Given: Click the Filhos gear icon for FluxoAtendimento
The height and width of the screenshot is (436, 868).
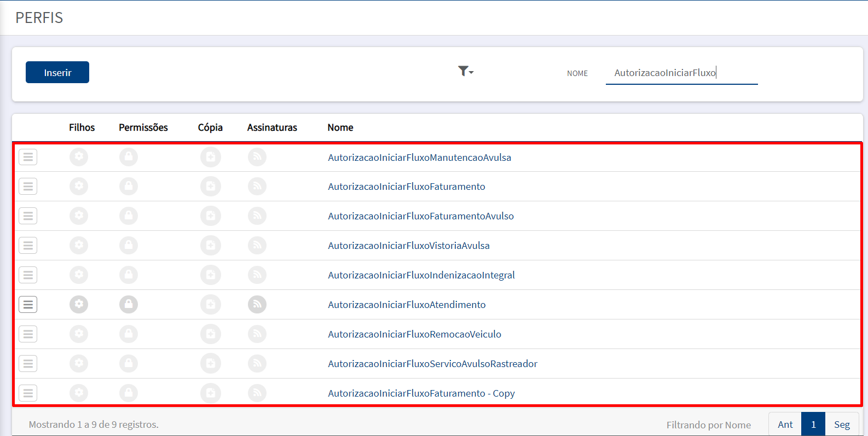Looking at the screenshot, I should pyautogui.click(x=79, y=305).
